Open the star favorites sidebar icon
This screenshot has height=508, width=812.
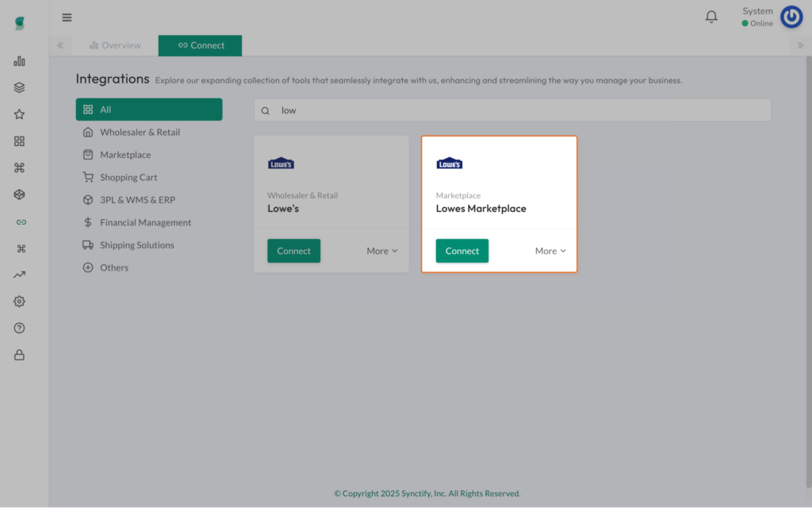point(19,114)
